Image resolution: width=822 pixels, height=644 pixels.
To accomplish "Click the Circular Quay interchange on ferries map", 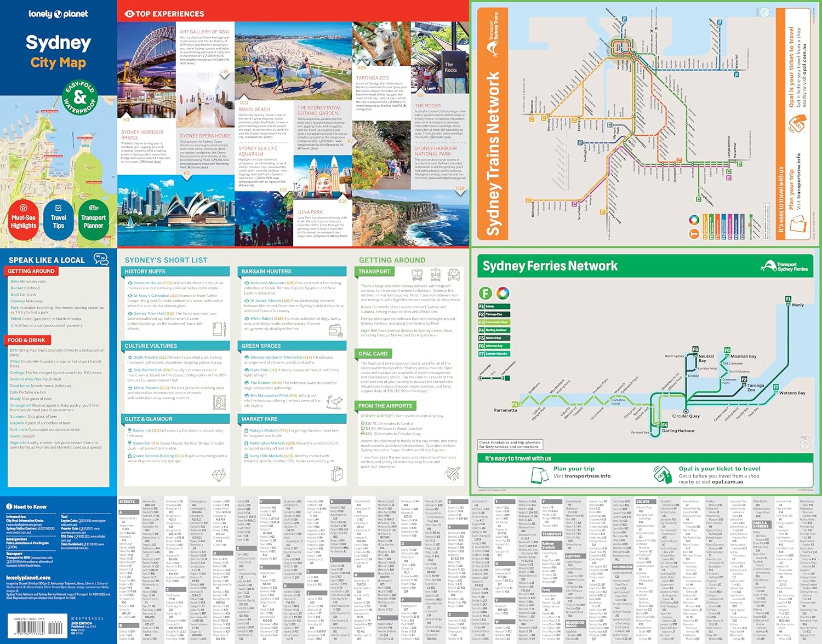I will point(686,411).
